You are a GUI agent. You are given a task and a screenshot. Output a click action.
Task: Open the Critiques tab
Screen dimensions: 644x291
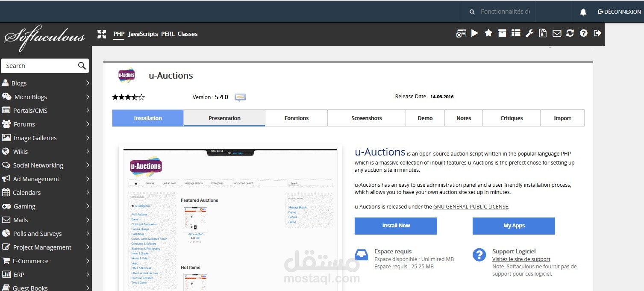click(512, 118)
